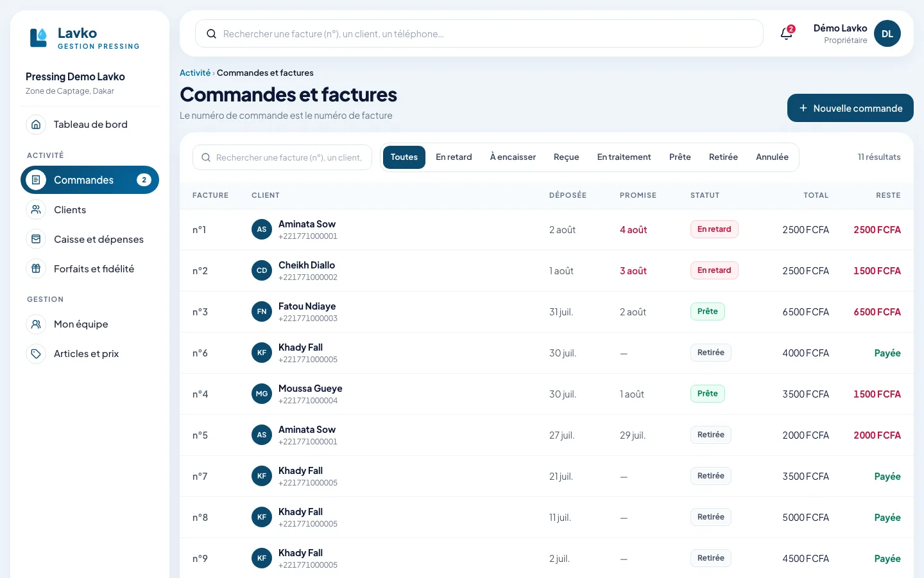Open invoice n°4 row
Screen dimensions: 924x578
(547, 394)
